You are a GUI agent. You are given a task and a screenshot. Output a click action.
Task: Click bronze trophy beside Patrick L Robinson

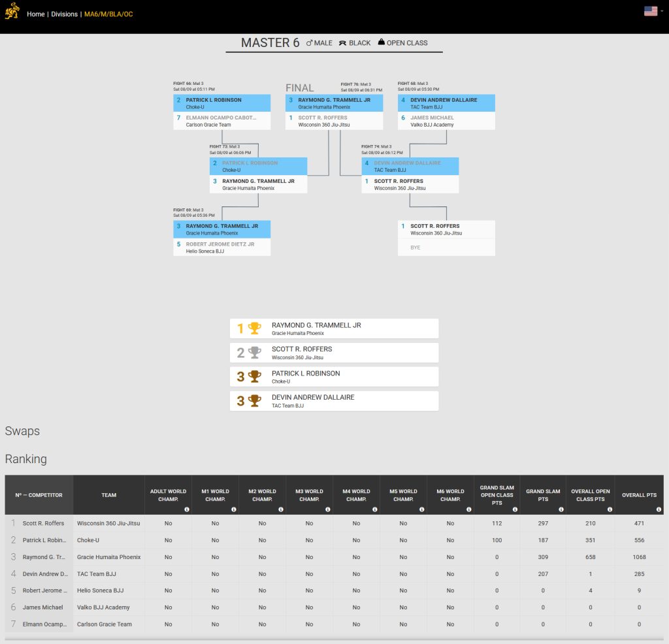255,377
